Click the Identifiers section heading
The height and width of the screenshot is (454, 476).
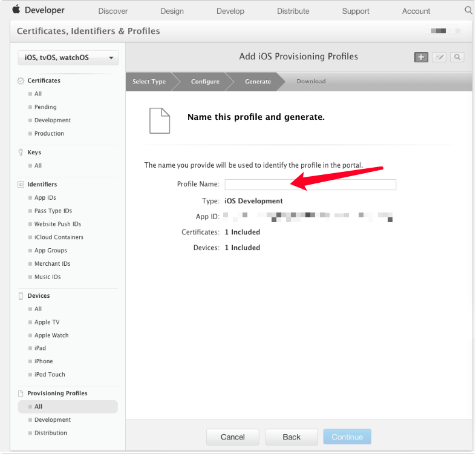(x=42, y=185)
